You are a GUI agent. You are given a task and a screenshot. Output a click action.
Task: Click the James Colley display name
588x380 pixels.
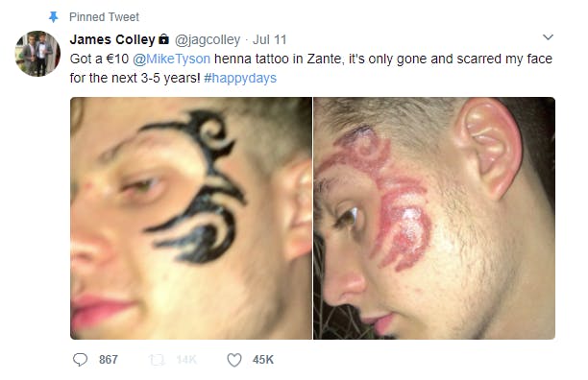[112, 39]
